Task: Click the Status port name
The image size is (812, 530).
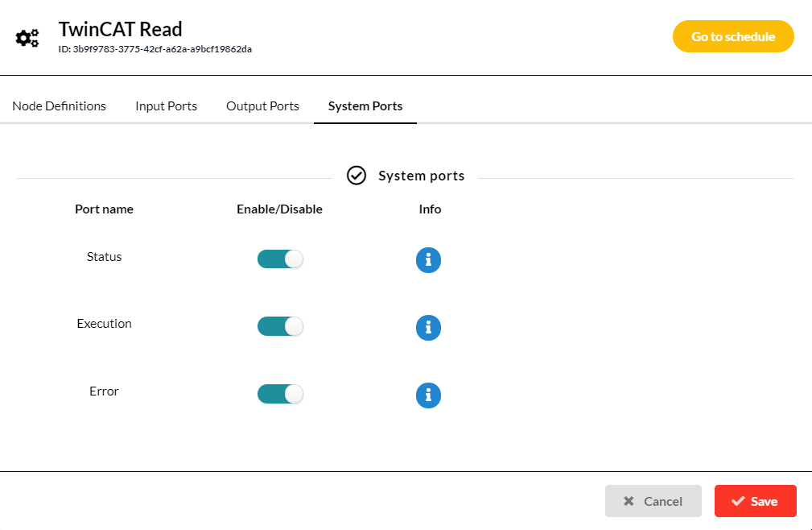Action: (104, 256)
